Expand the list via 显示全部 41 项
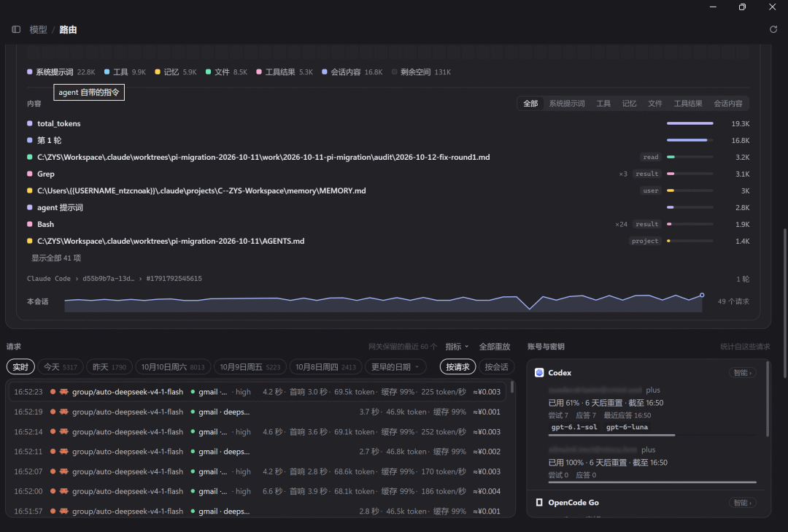The height and width of the screenshot is (532, 788). (x=56, y=258)
